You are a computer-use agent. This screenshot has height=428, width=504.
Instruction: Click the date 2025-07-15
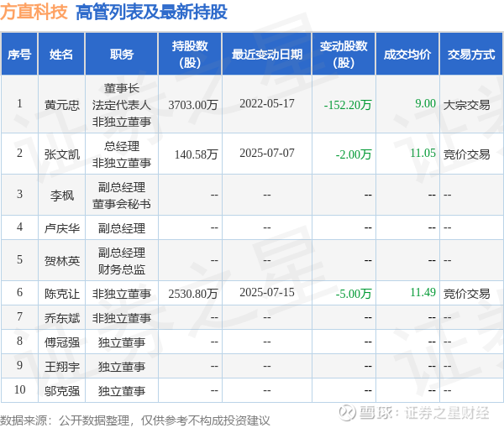point(267,292)
